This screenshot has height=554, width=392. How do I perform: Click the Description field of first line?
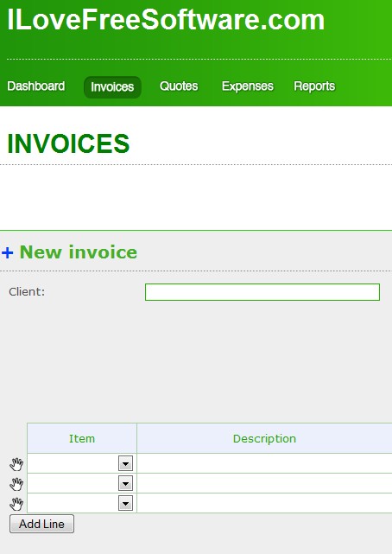click(264, 463)
